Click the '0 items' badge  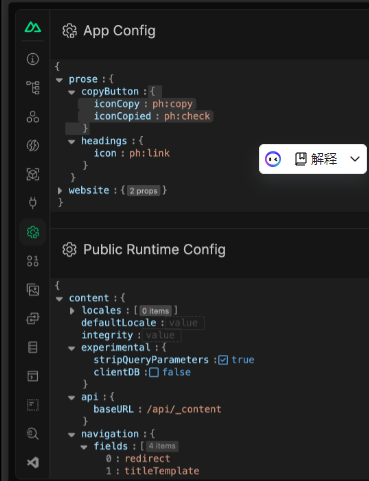point(156,311)
